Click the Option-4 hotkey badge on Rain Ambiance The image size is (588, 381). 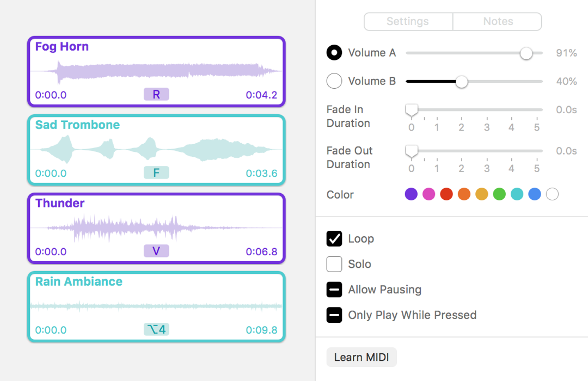[x=156, y=329]
